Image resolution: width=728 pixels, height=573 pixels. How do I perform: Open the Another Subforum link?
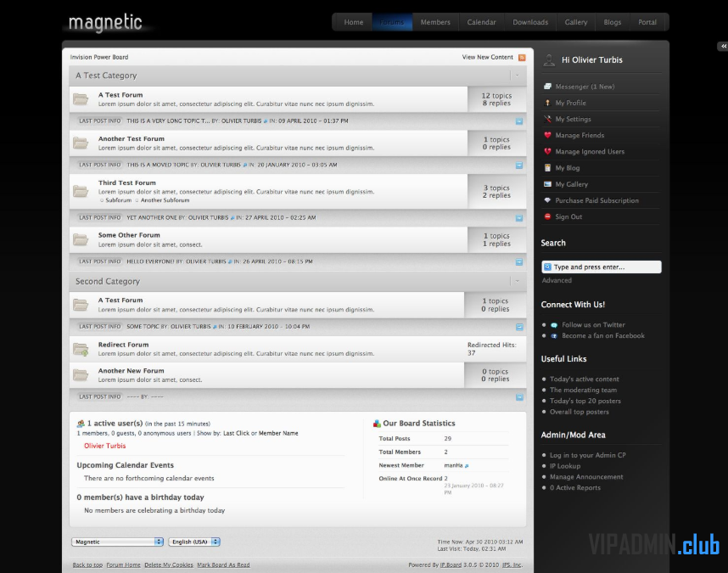point(165,200)
